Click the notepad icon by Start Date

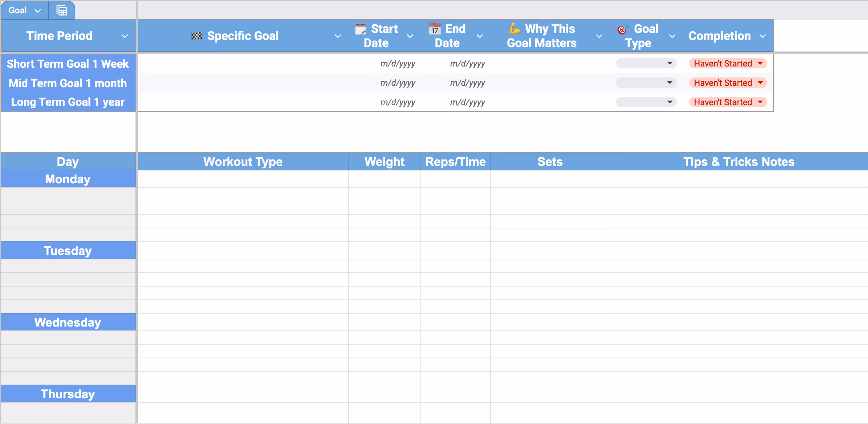click(360, 29)
